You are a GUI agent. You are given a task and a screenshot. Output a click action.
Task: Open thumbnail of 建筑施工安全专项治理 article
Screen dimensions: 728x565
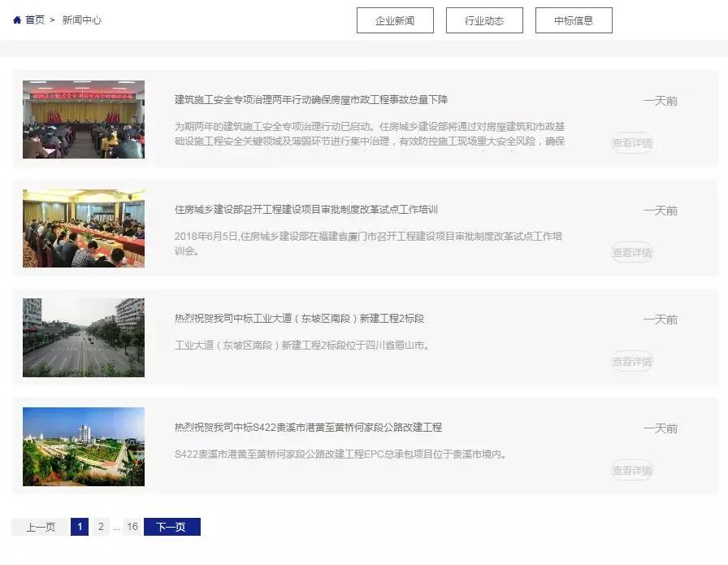pos(84,120)
